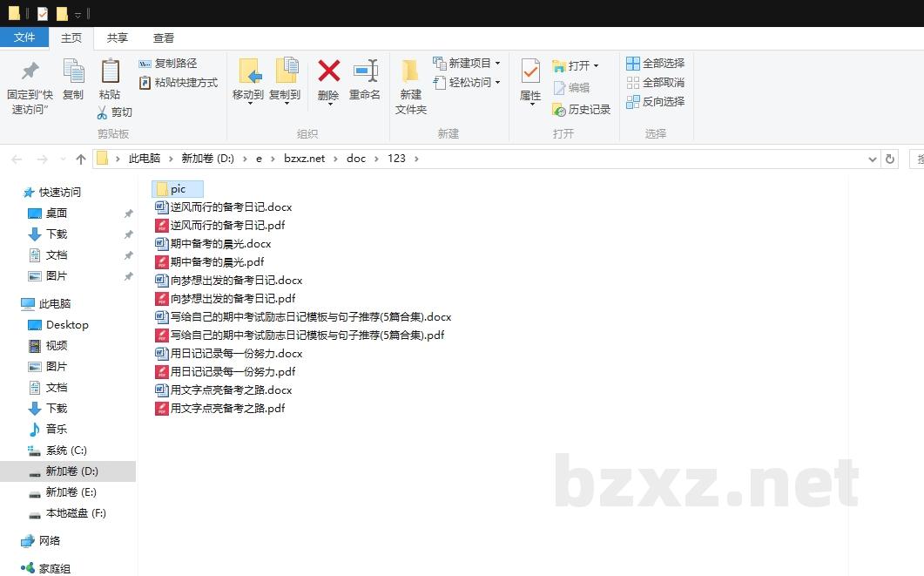Expand the New Item (新建项目) dropdown
Image resolution: width=924 pixels, height=576 pixels.
[x=497, y=64]
